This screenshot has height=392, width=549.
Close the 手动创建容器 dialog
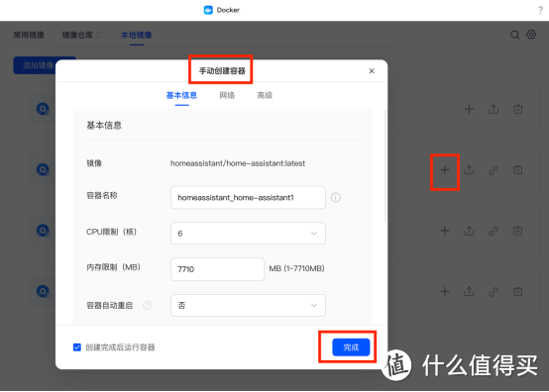[x=372, y=71]
